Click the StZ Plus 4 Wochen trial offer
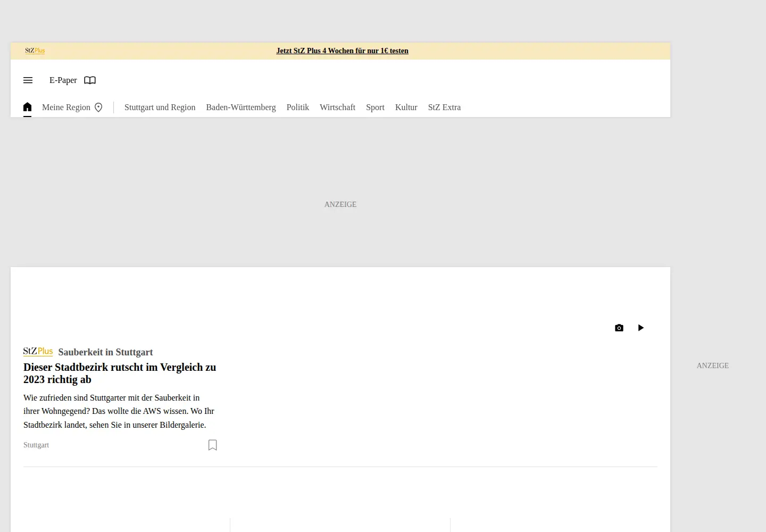This screenshot has height=532, width=766. [343, 51]
